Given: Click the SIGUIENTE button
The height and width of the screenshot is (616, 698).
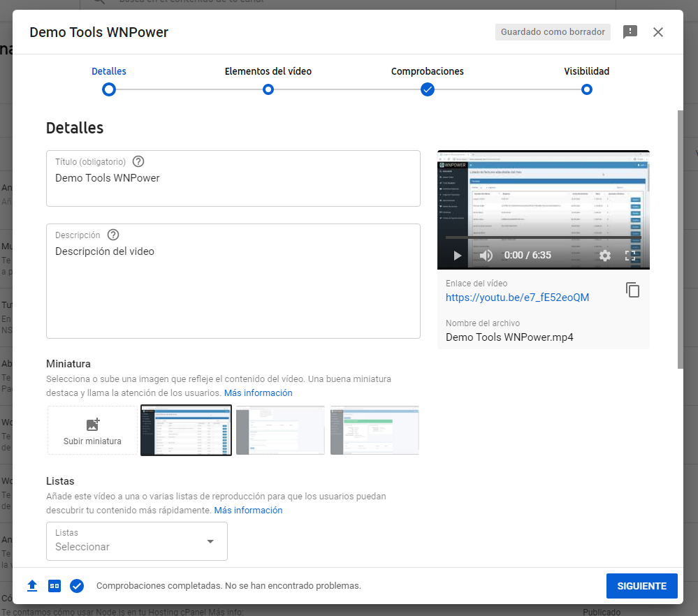Looking at the screenshot, I should click(x=641, y=586).
